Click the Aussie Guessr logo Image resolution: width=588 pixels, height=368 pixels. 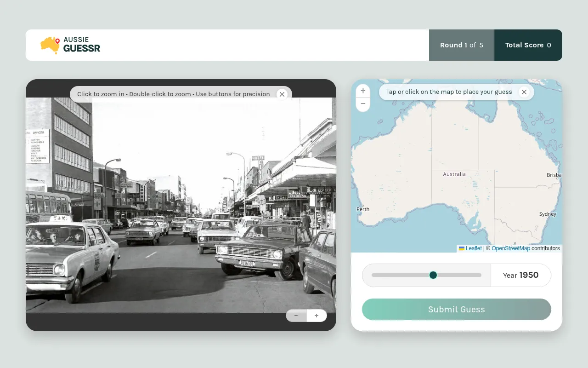pos(70,45)
